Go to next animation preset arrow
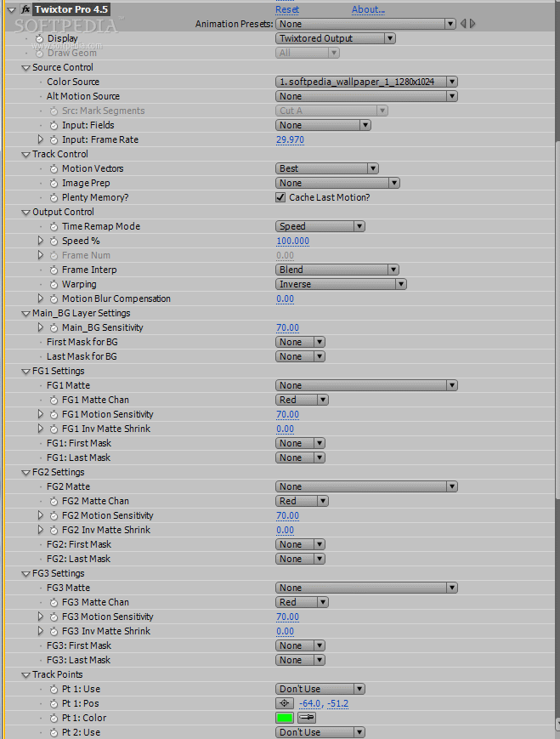 point(472,24)
